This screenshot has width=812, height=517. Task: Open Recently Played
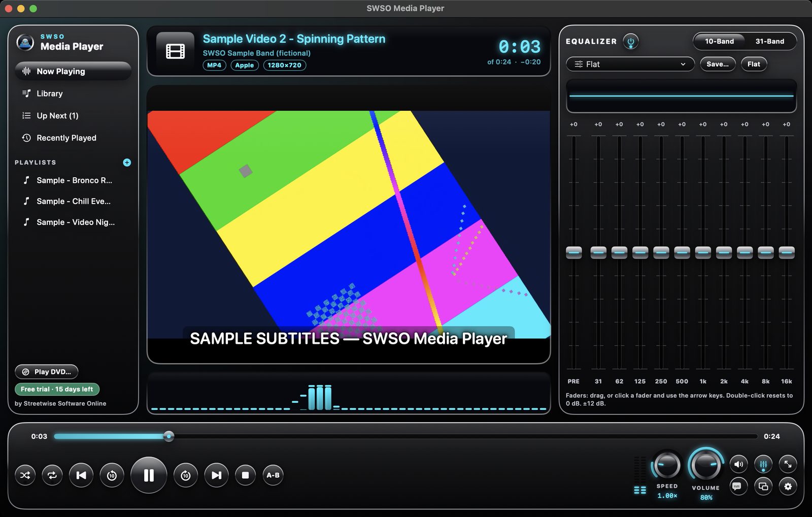click(73, 138)
